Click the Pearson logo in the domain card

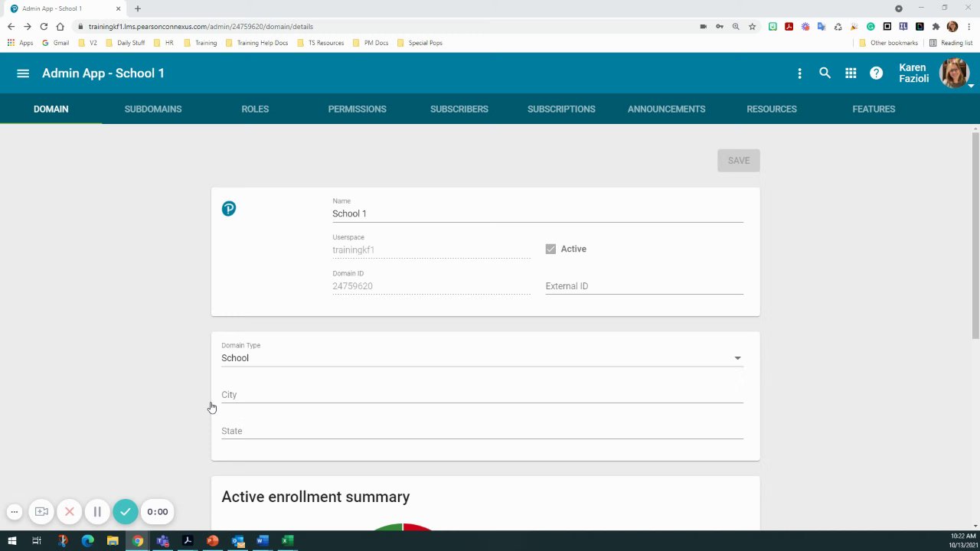coord(228,209)
